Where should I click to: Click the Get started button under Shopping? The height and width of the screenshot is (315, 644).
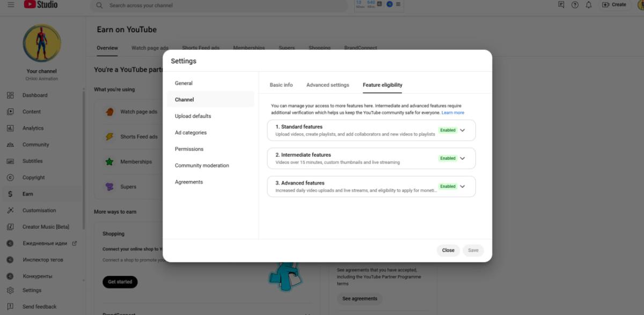tap(120, 282)
